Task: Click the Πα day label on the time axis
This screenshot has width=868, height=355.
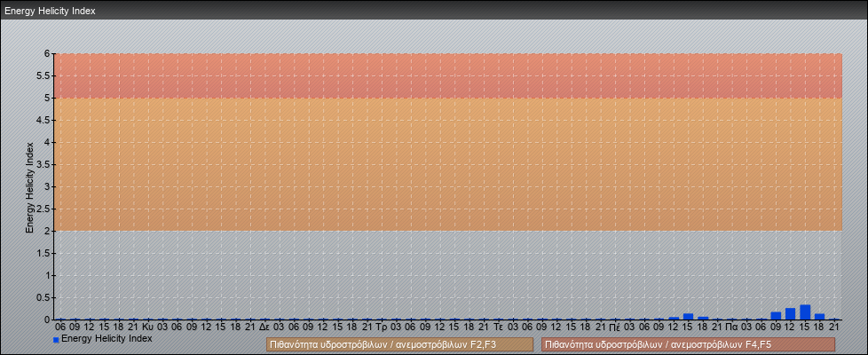Action: click(731, 327)
